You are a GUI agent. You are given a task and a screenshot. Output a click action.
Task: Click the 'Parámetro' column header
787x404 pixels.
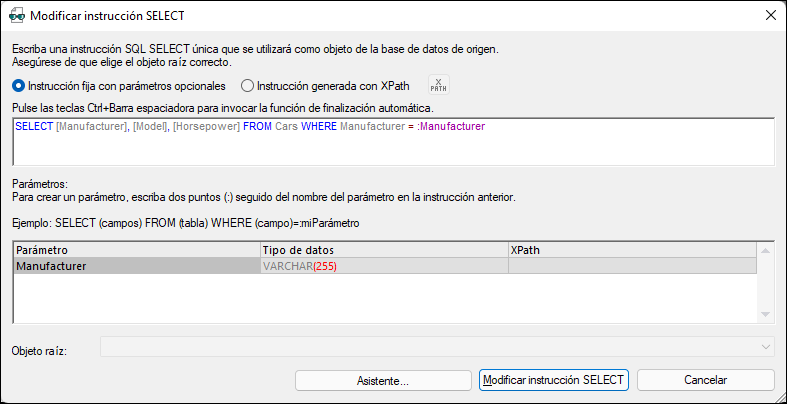[138, 250]
